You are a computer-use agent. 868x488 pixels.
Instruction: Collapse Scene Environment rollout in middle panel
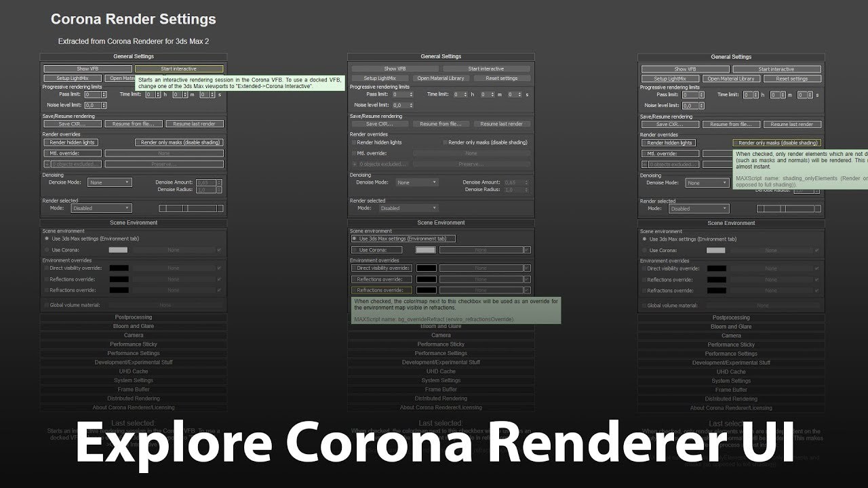click(x=441, y=223)
